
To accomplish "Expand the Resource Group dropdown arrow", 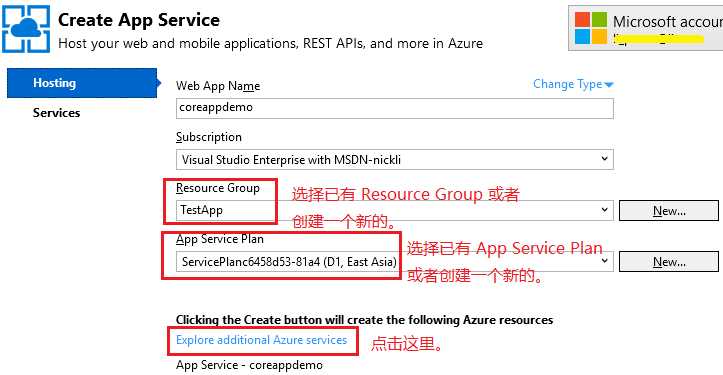I will pyautogui.click(x=604, y=210).
